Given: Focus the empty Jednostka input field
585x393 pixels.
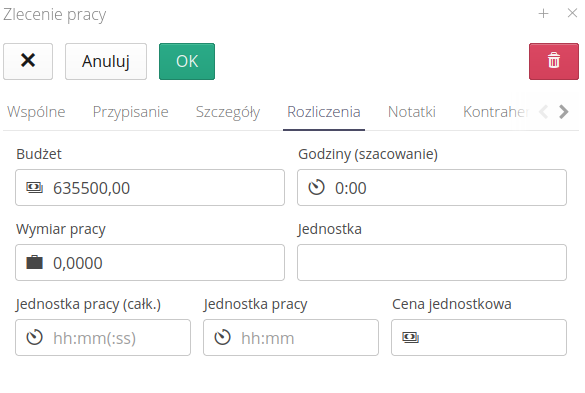Looking at the screenshot, I should tap(432, 262).
